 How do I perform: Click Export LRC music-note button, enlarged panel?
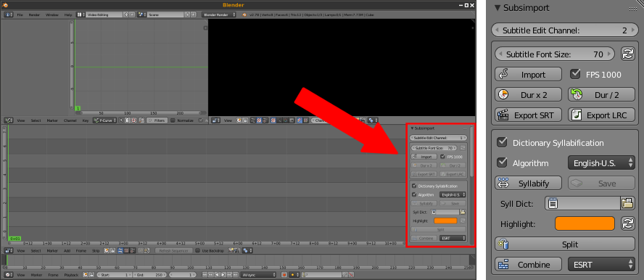pyautogui.click(x=602, y=115)
